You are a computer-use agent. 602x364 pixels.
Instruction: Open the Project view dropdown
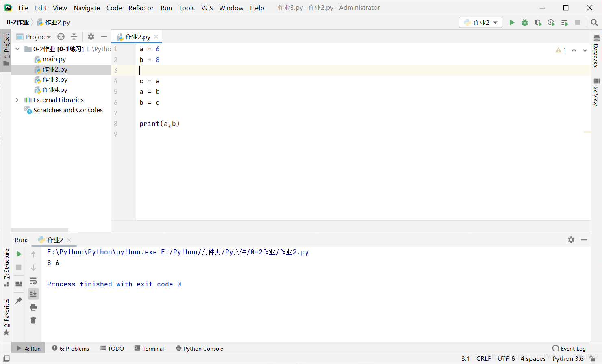coord(38,37)
